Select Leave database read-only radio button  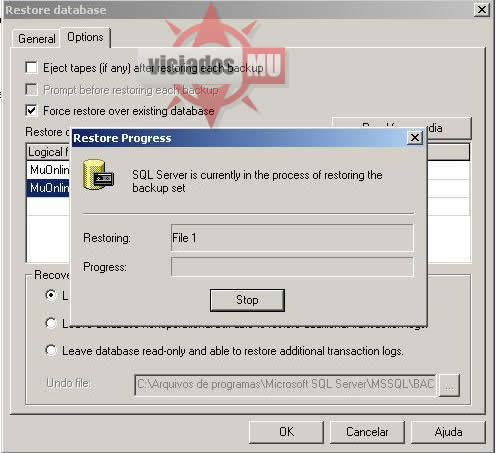tap(51, 350)
